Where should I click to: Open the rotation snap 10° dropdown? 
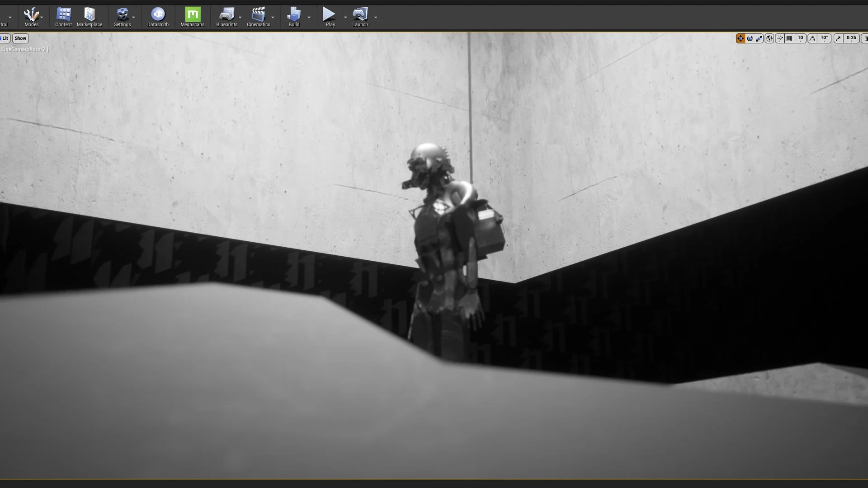824,38
